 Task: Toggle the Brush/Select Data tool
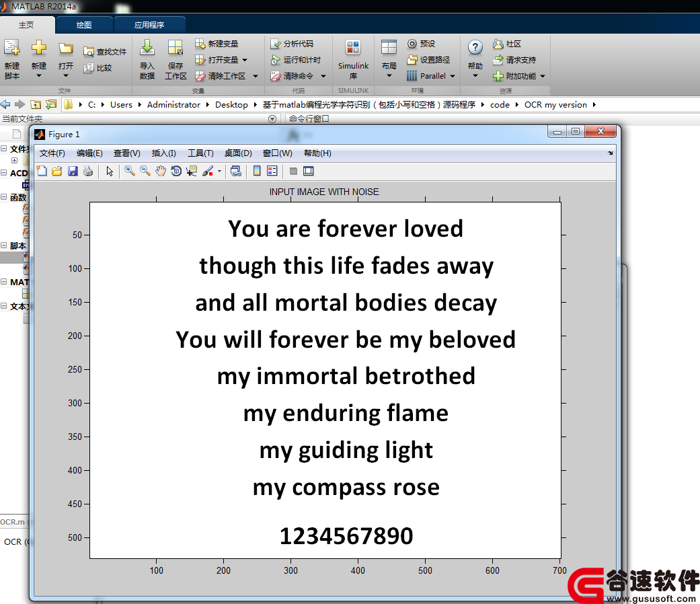208,171
